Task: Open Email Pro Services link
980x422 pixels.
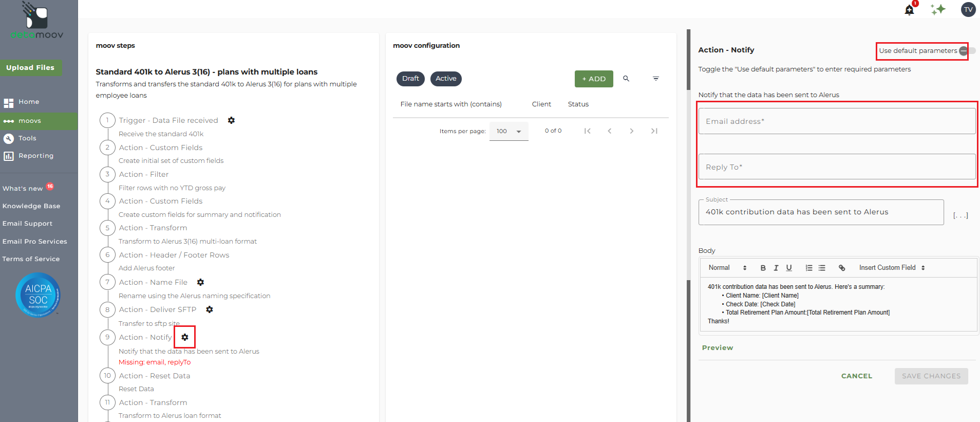Action: pos(35,242)
